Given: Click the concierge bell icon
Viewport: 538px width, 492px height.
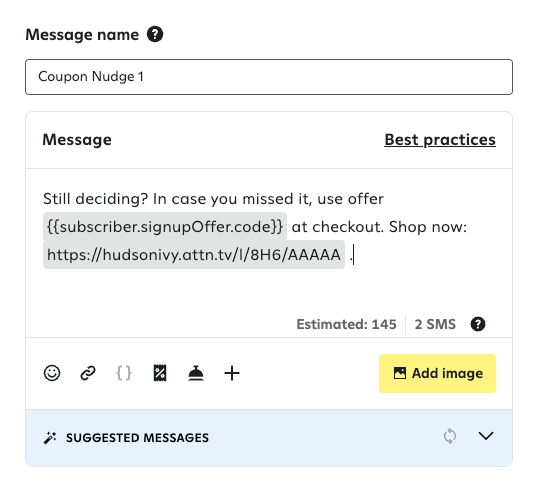Looking at the screenshot, I should 196,373.
